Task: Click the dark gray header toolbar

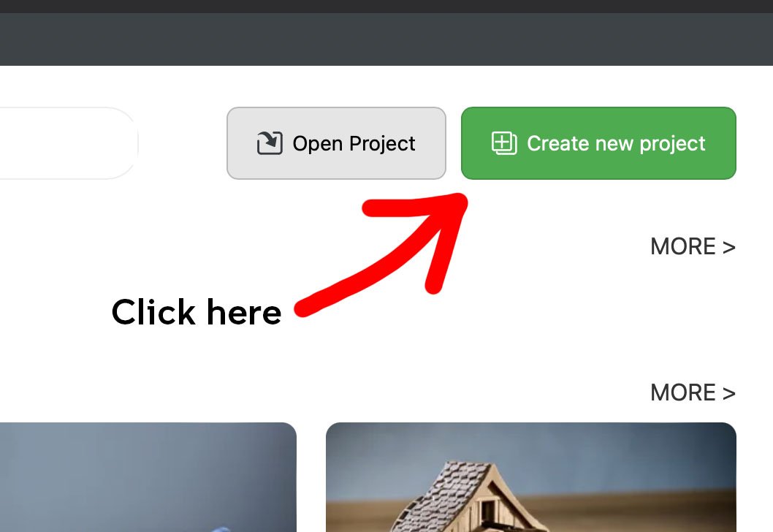Action: click(386, 39)
